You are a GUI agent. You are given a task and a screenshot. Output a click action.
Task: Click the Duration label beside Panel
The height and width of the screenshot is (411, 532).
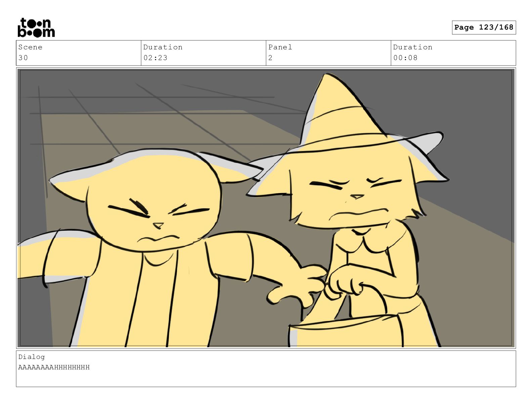413,47
